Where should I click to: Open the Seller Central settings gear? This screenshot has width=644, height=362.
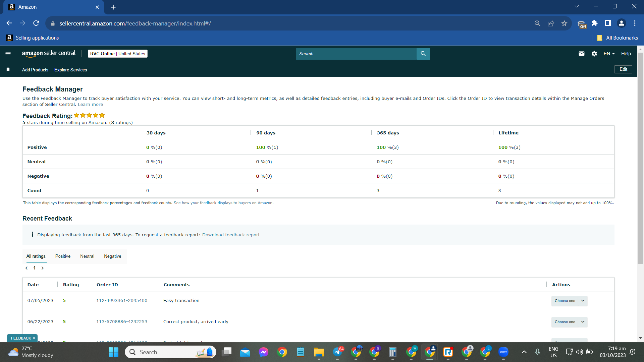[x=594, y=54]
